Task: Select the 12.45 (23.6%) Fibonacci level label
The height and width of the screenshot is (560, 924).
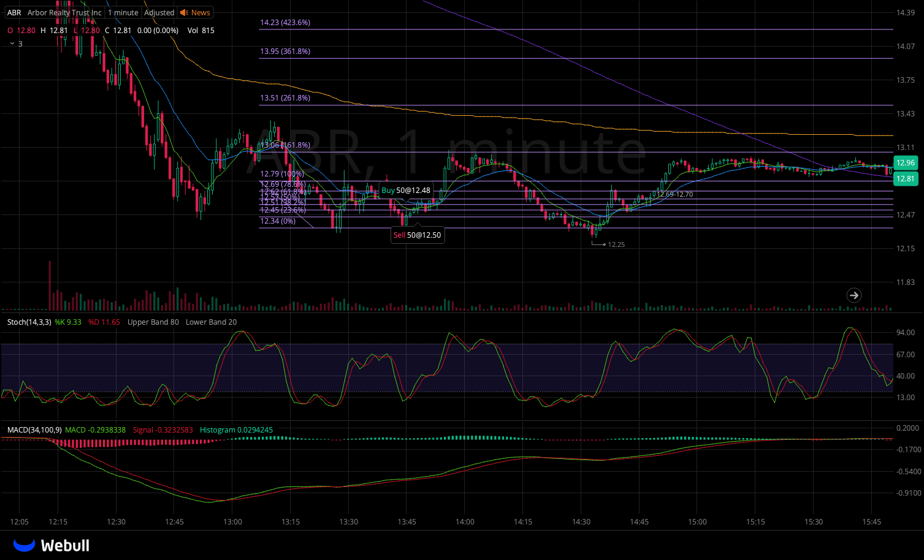Action: (283, 210)
